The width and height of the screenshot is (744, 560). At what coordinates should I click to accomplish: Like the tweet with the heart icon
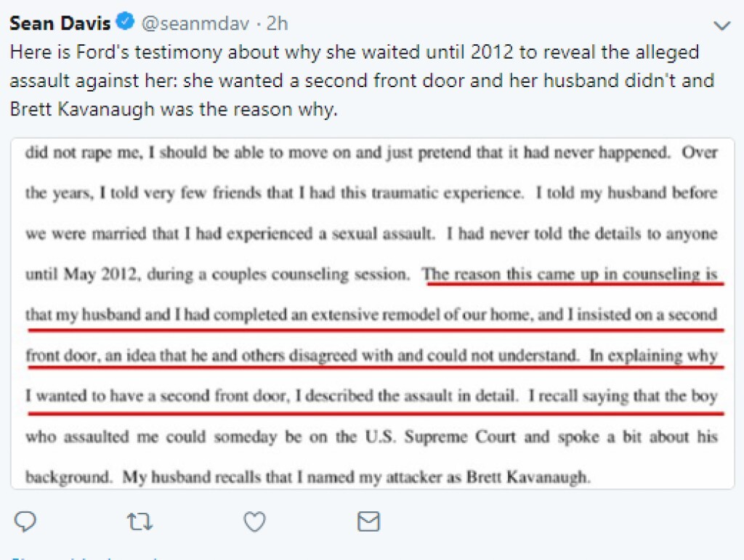point(253,520)
